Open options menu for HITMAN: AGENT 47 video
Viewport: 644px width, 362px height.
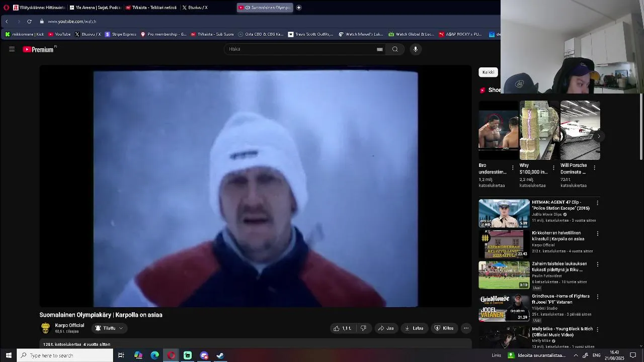point(598,203)
